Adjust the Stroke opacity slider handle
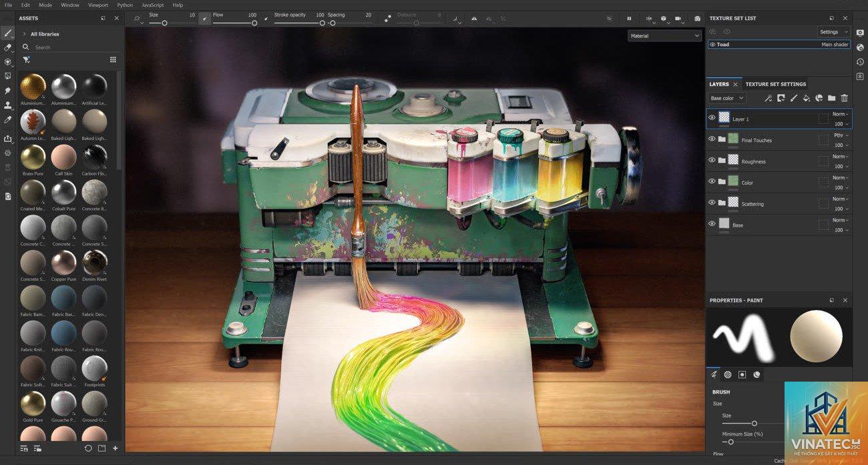This screenshot has width=868, height=465. pyautogui.click(x=322, y=23)
